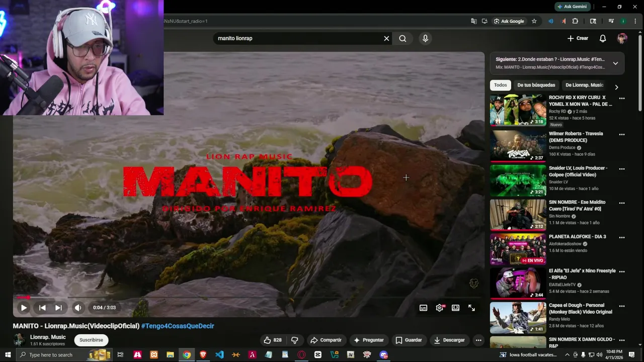Click Ask Google in address bar
This screenshot has width=644, height=362.
pyautogui.click(x=509, y=21)
